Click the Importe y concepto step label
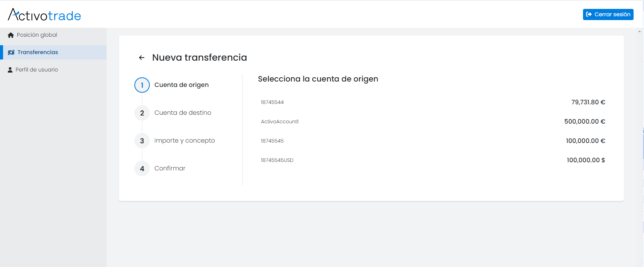The height and width of the screenshot is (267, 644). [x=185, y=141]
